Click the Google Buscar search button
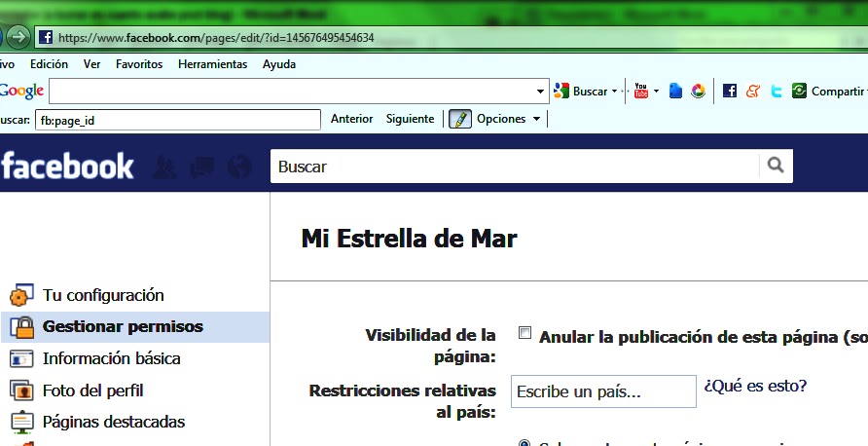Screen dimensions: 868x446 [581, 91]
